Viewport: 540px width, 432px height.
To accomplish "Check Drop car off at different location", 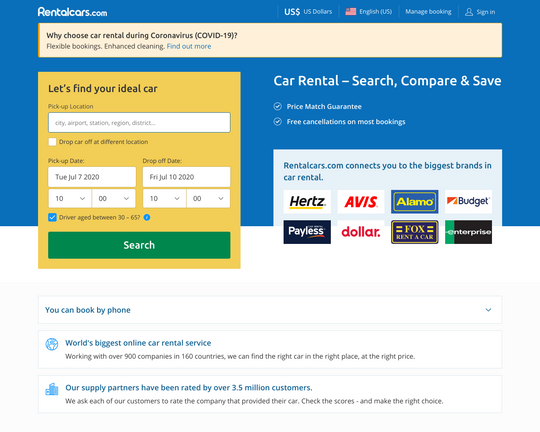I will [x=52, y=142].
